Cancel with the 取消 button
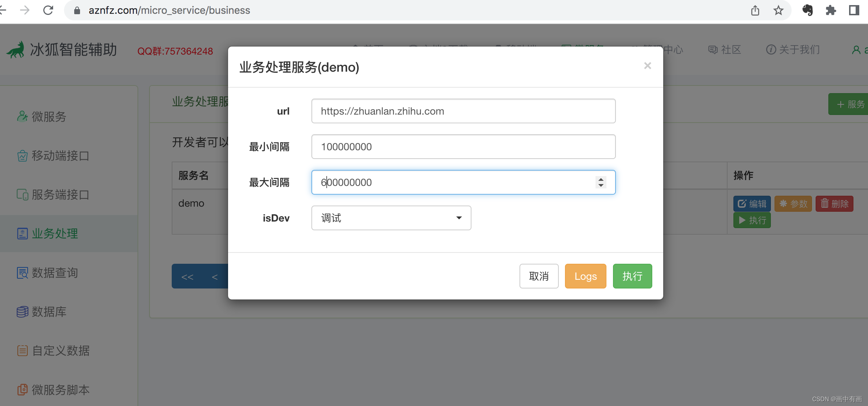Viewport: 868px width, 406px height. [x=539, y=276]
